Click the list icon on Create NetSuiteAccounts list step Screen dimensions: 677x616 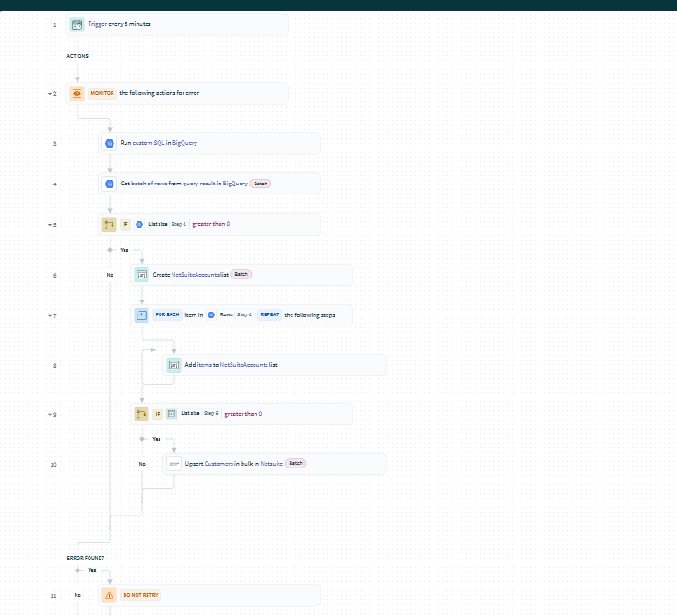point(141,274)
